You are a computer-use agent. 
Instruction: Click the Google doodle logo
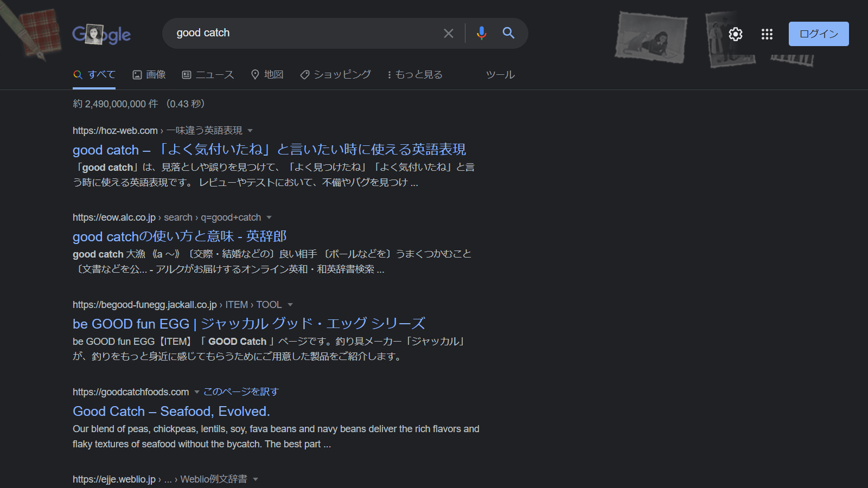tap(101, 35)
